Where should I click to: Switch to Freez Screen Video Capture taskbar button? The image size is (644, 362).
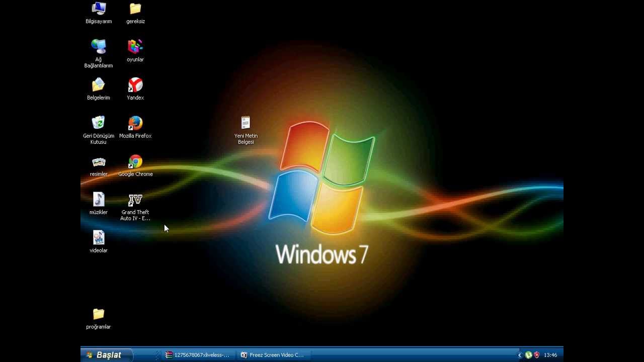(x=273, y=355)
